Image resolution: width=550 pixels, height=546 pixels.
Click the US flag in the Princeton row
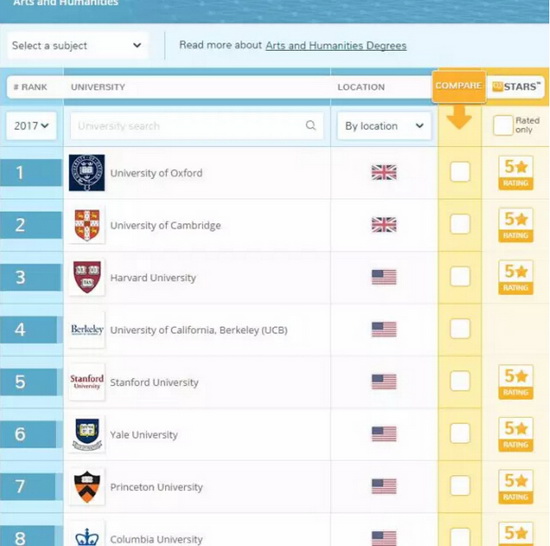(384, 486)
